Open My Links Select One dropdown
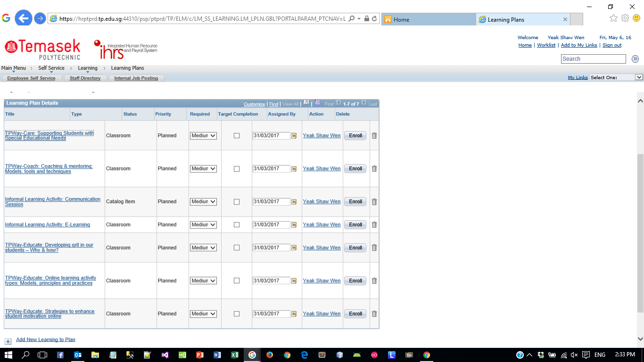 point(617,77)
